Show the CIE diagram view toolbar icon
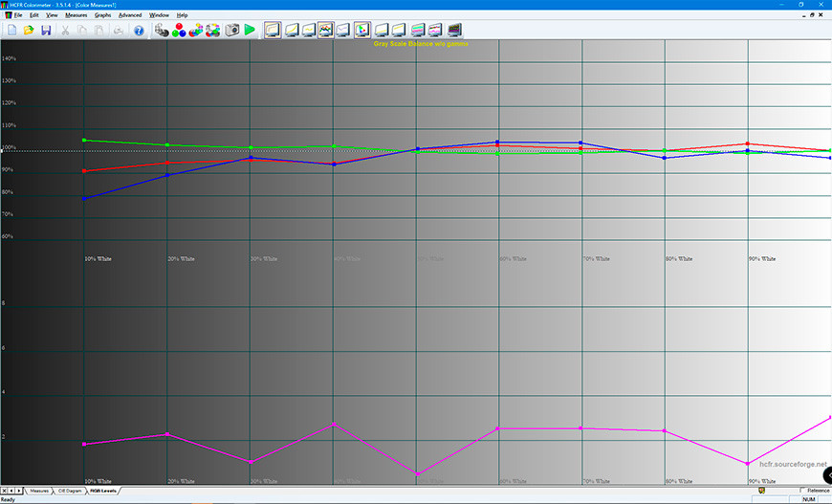The height and width of the screenshot is (504, 832). tap(362, 31)
